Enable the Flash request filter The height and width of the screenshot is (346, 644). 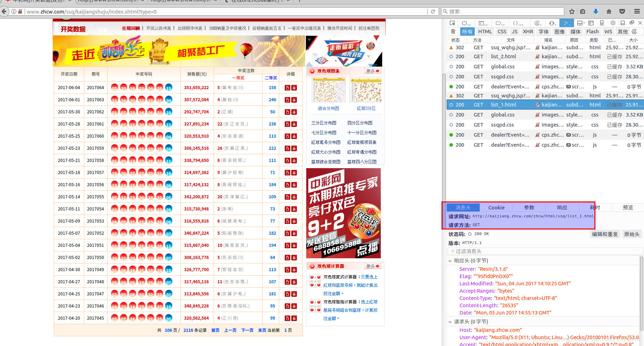(592, 32)
